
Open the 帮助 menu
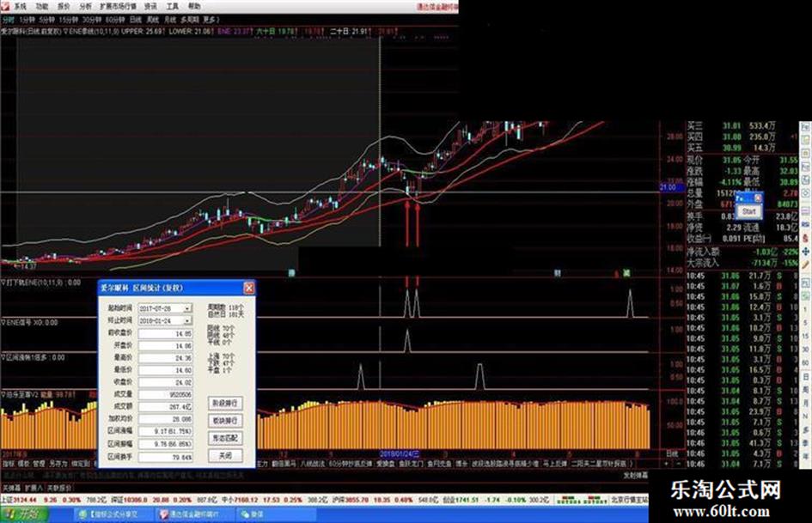pyautogui.click(x=194, y=6)
